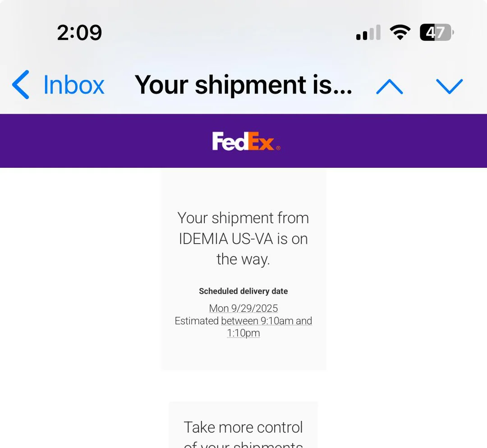Tap the 'Take more control' card heading
Viewport: 487px width, 448px height.
click(243, 427)
